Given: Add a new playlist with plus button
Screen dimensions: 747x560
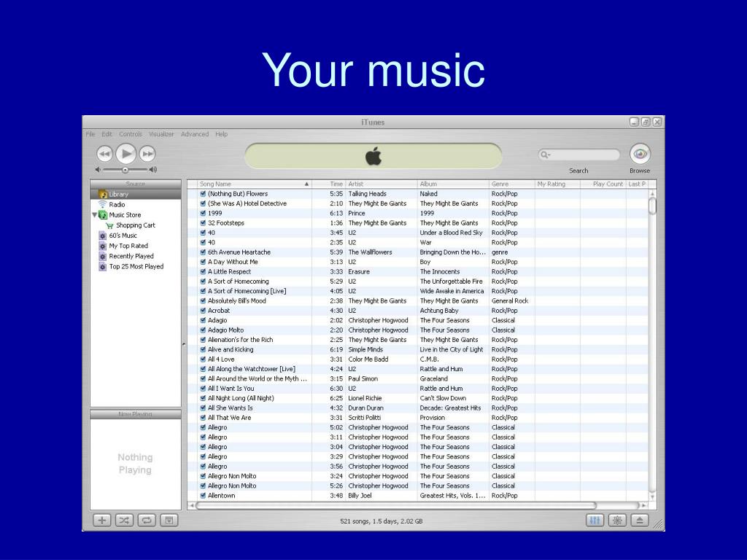Looking at the screenshot, I should pos(102,521).
